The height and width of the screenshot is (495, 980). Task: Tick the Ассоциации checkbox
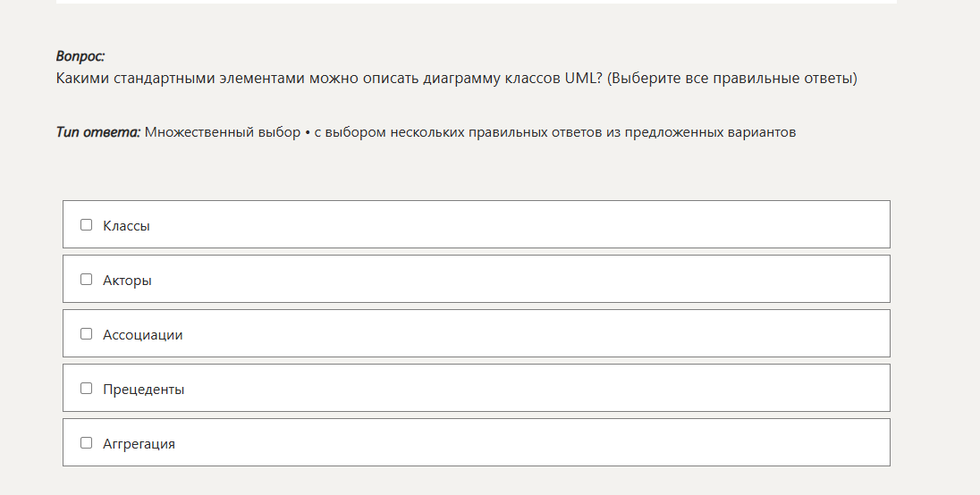pyautogui.click(x=87, y=334)
